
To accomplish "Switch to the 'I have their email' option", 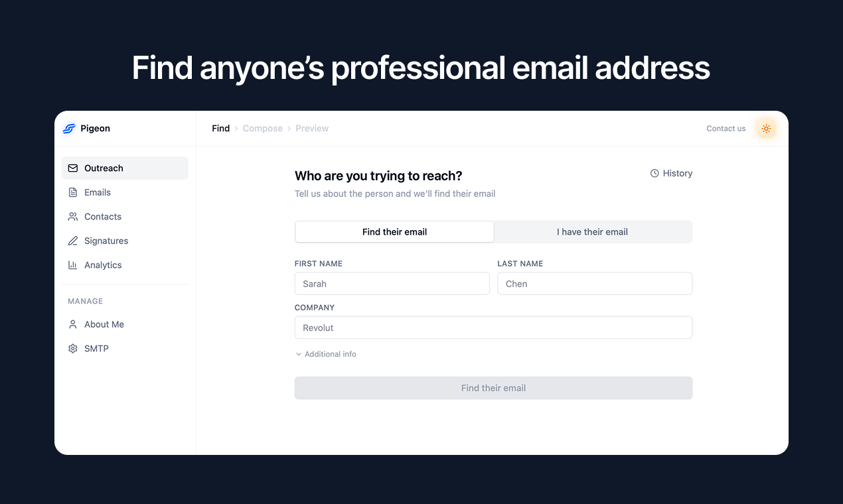I will (592, 231).
